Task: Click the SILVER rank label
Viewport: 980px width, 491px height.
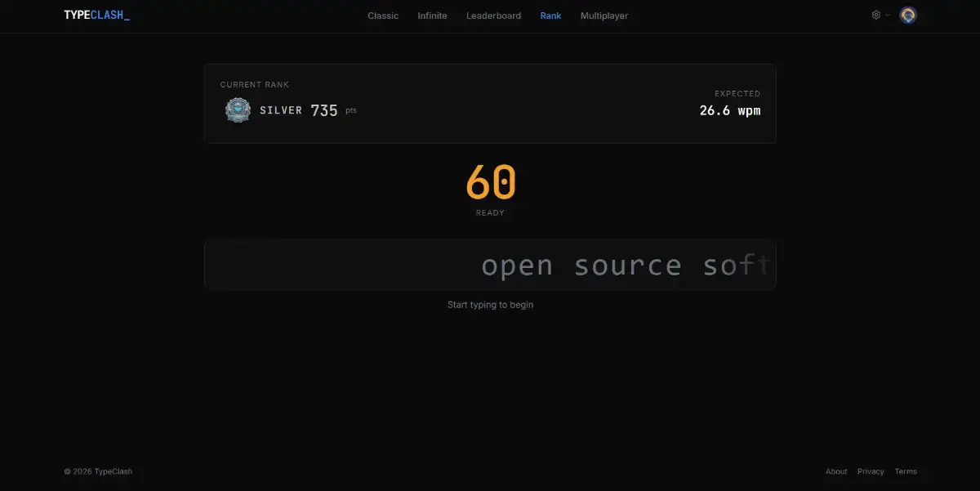Action: (x=281, y=110)
